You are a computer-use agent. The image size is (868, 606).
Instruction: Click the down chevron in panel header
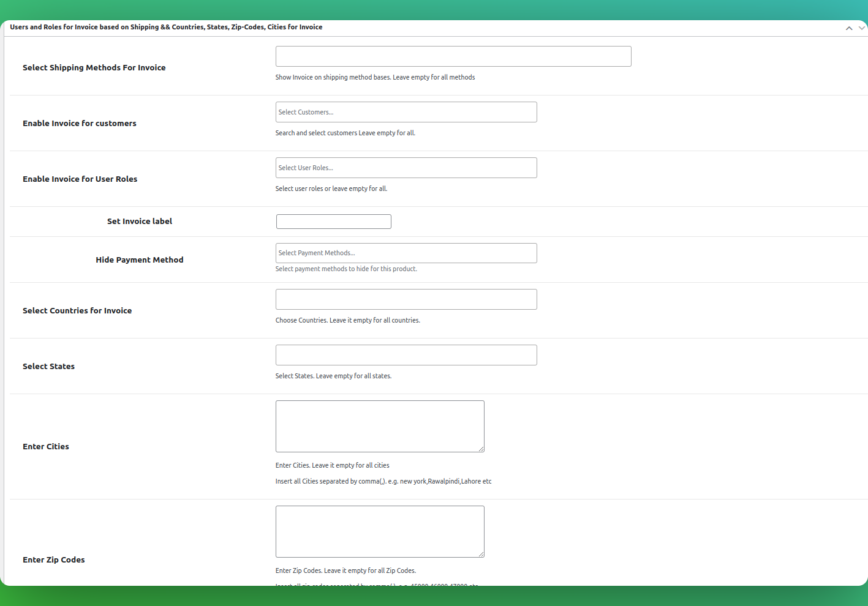[862, 28]
